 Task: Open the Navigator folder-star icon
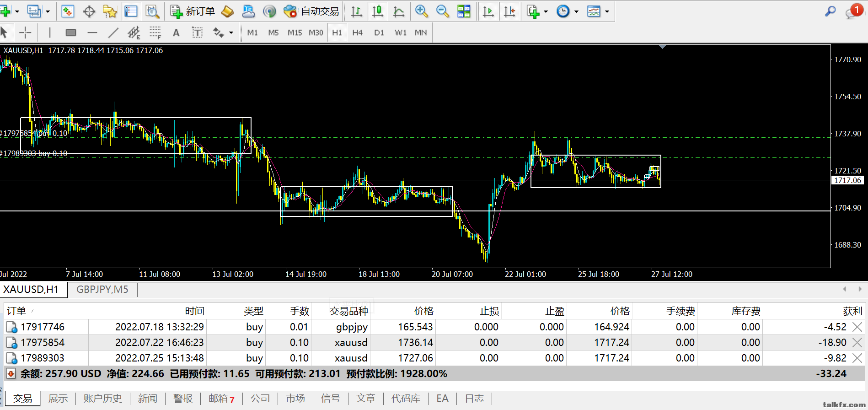(x=110, y=11)
